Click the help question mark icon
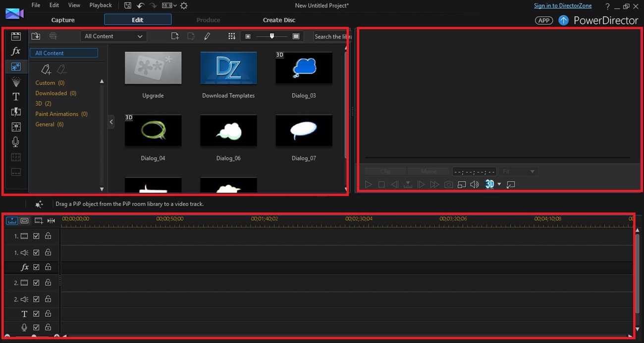 pyautogui.click(x=608, y=6)
